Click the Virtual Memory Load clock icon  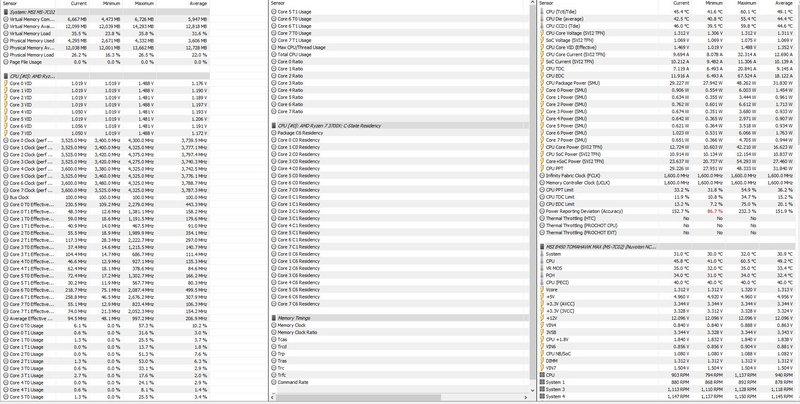pos(6,33)
